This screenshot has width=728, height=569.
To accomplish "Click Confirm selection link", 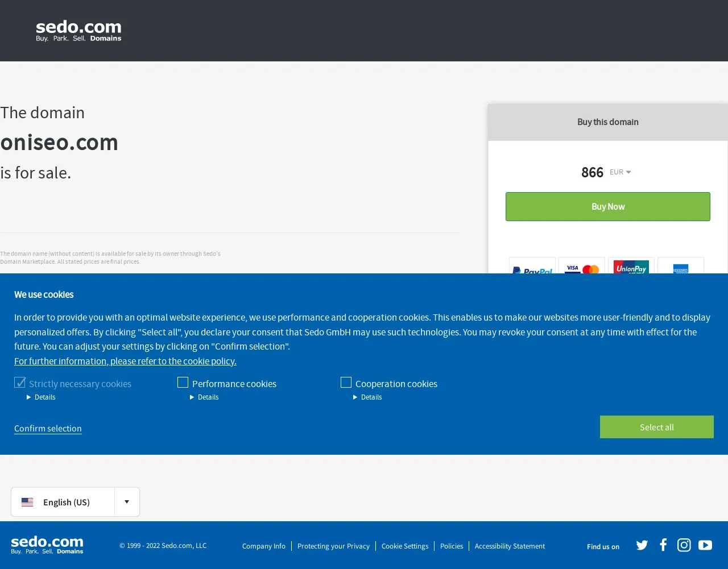I will [x=48, y=429].
